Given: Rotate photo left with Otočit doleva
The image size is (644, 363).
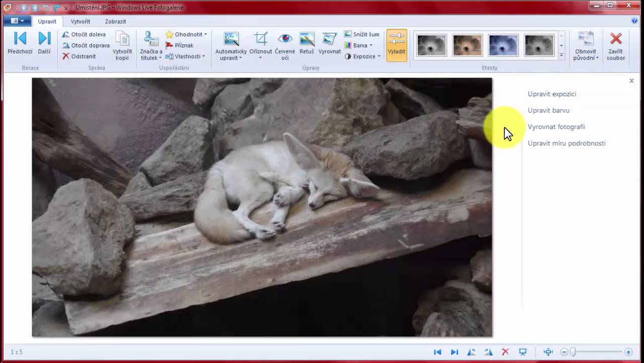Looking at the screenshot, I should (x=84, y=34).
